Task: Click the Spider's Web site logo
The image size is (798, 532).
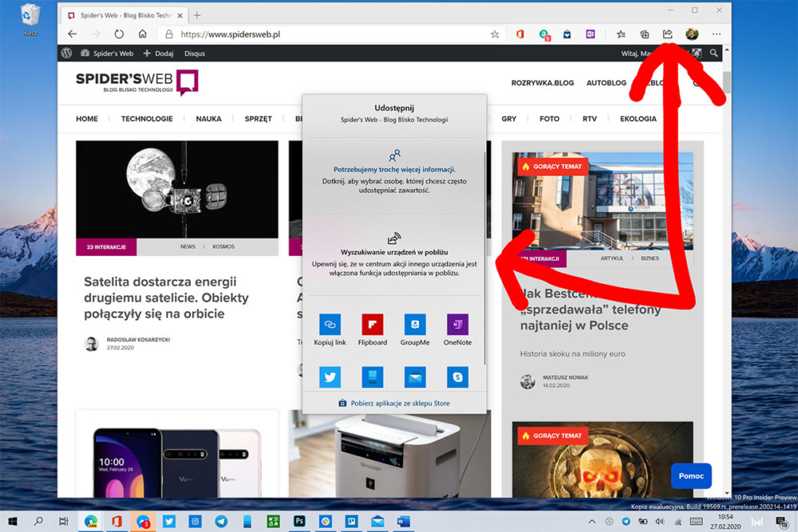Action: [137, 82]
